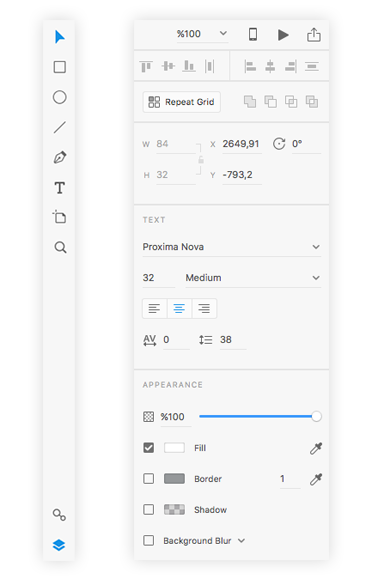Start desktop preview with play button
369x587 pixels.
(x=283, y=35)
